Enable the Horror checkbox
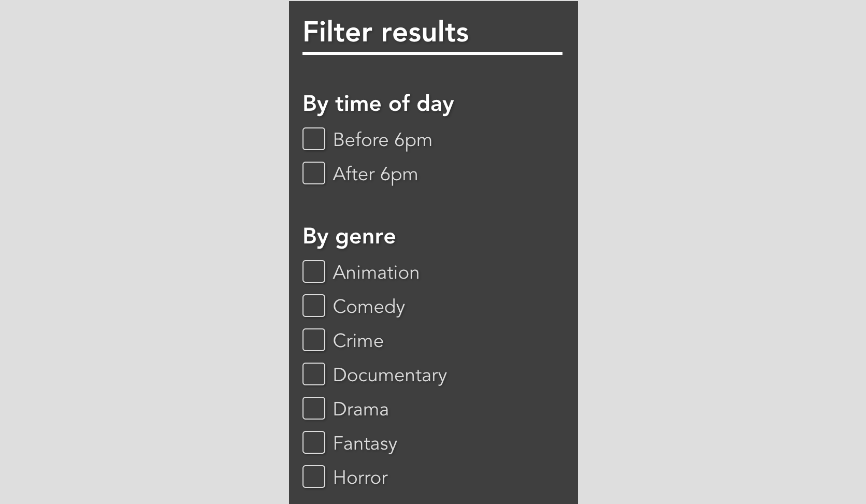 (314, 477)
